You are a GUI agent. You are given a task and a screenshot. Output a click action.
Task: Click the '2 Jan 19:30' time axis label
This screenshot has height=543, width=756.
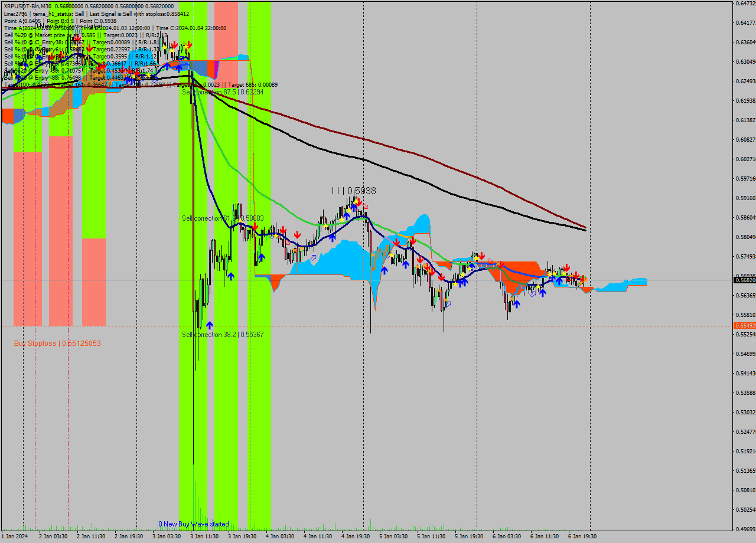(x=128, y=537)
